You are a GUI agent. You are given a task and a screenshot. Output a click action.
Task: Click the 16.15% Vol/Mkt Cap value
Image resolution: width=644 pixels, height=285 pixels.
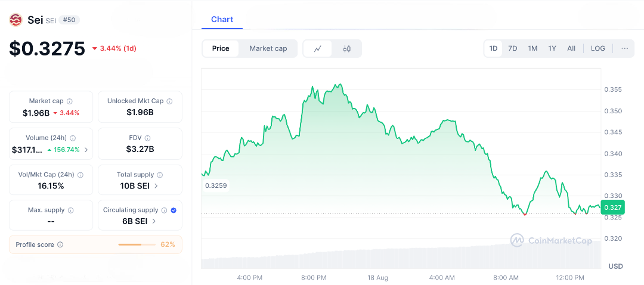(x=51, y=186)
